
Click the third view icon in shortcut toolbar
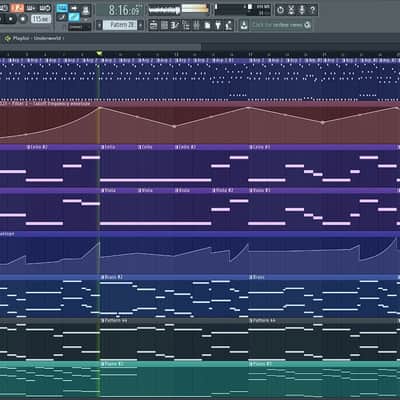click(175, 25)
